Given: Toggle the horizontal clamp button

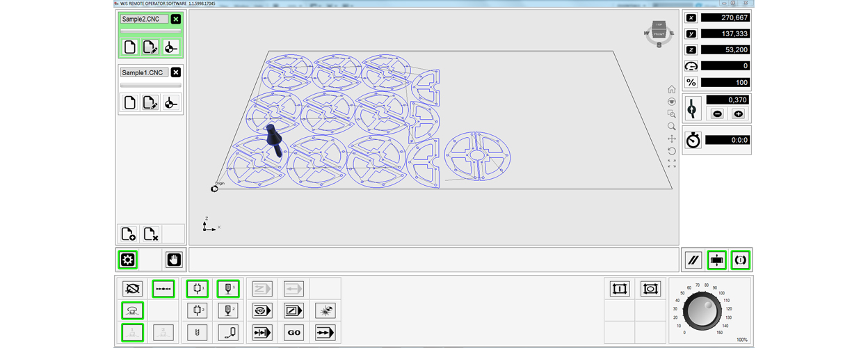Looking at the screenshot, I should coord(716,260).
